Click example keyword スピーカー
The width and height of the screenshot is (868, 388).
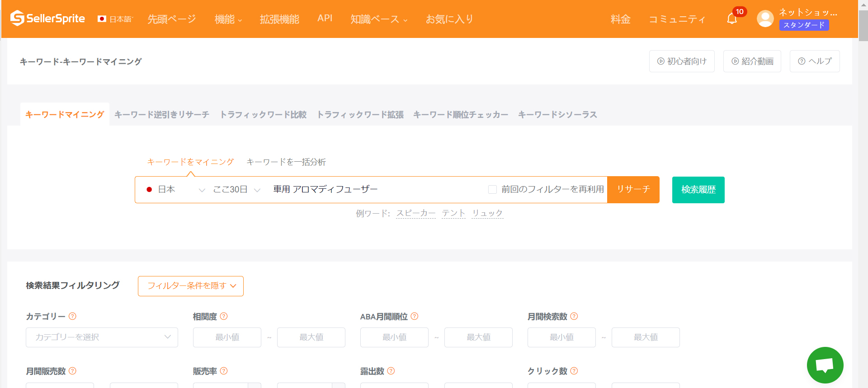416,213
